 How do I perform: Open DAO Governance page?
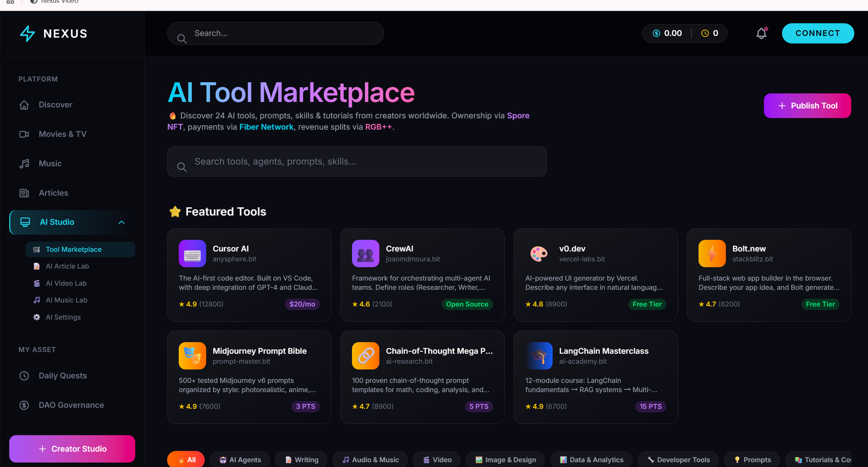(x=71, y=405)
